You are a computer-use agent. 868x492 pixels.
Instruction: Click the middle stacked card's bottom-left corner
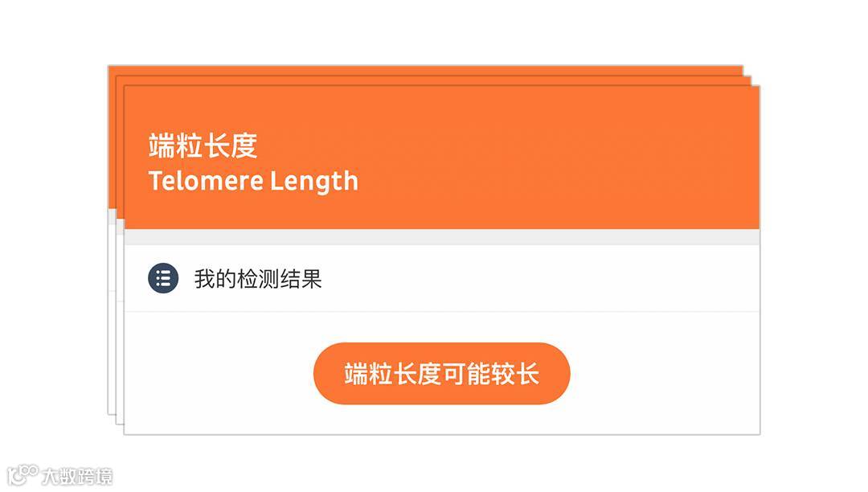click(x=119, y=422)
